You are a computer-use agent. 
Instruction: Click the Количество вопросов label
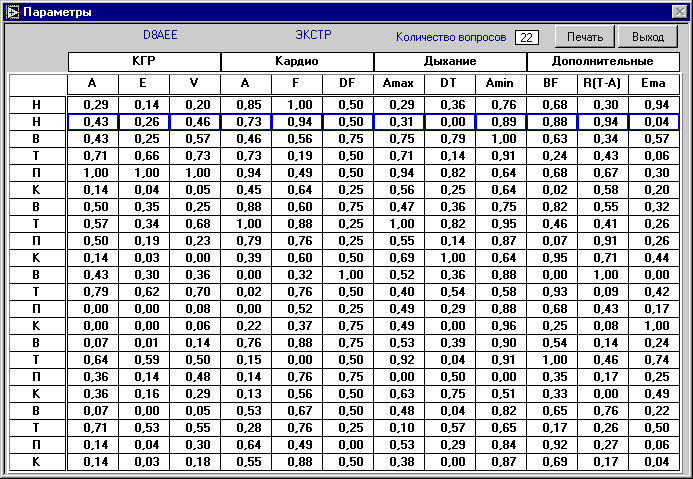point(451,37)
